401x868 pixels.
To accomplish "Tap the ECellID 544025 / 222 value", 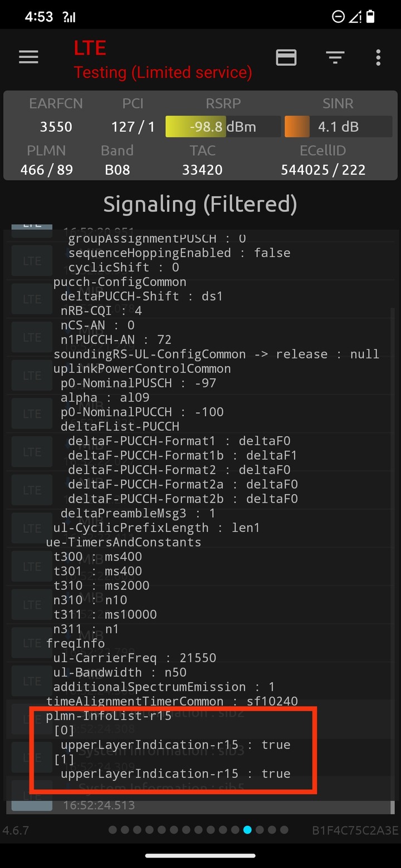I will pos(323,170).
